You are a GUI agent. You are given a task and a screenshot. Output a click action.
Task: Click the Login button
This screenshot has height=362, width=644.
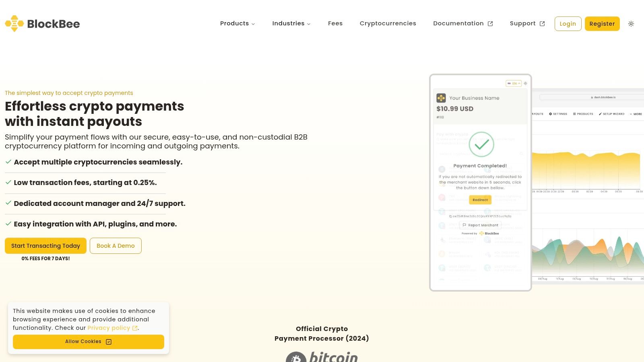(568, 24)
